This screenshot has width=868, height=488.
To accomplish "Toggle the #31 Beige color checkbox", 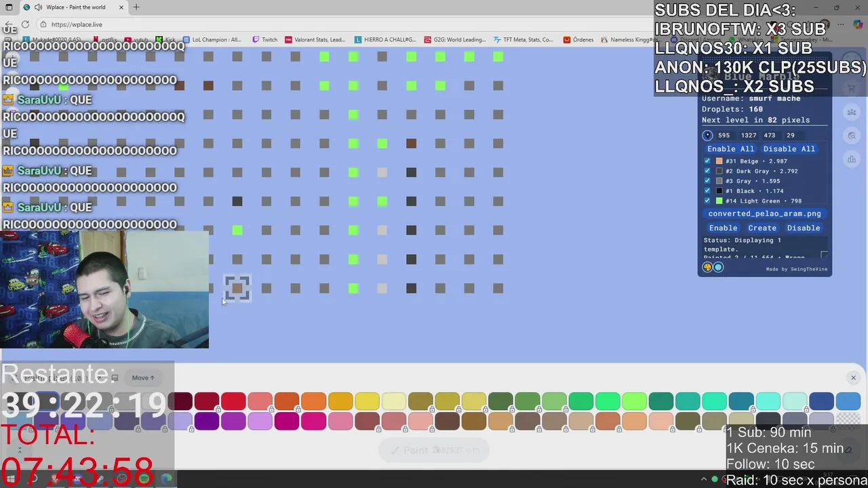I will pos(707,161).
